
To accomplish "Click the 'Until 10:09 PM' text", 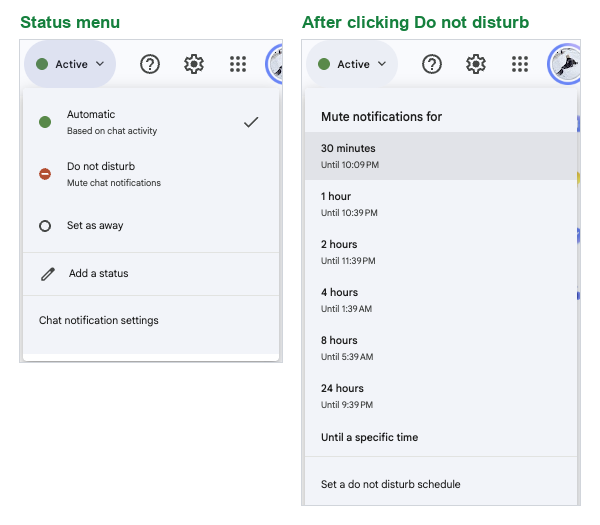I will [x=350, y=165].
